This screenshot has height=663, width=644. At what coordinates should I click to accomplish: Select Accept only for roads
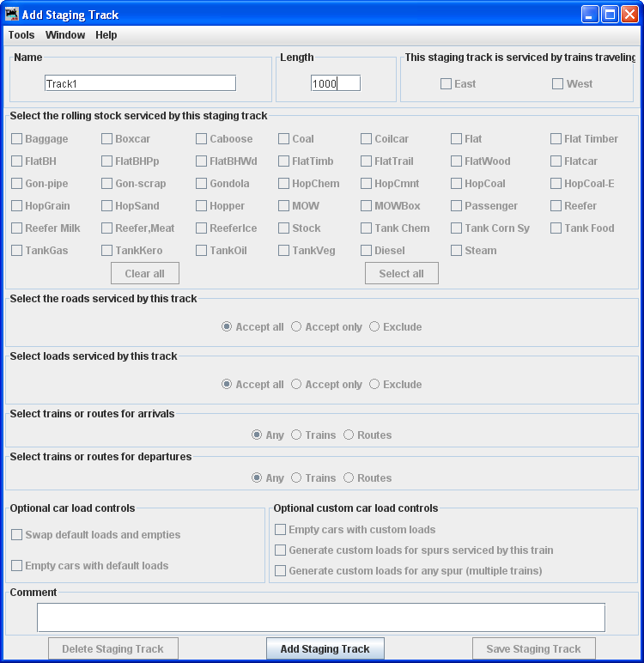(x=296, y=327)
